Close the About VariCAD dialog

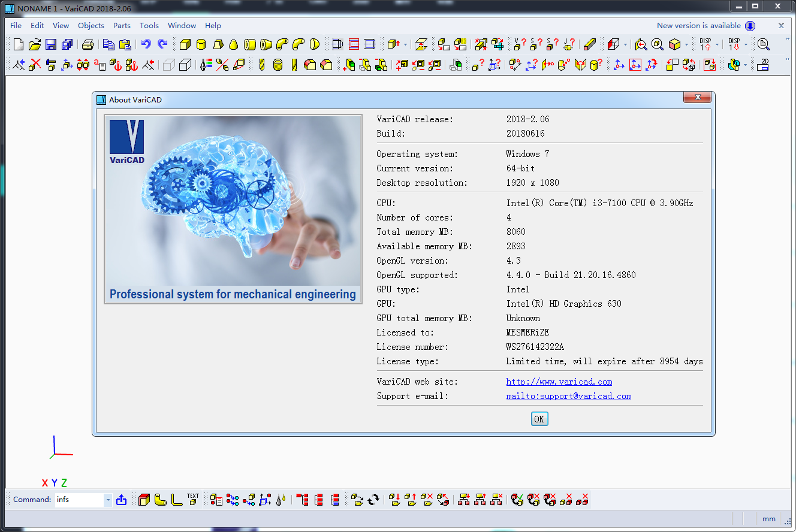[697, 98]
